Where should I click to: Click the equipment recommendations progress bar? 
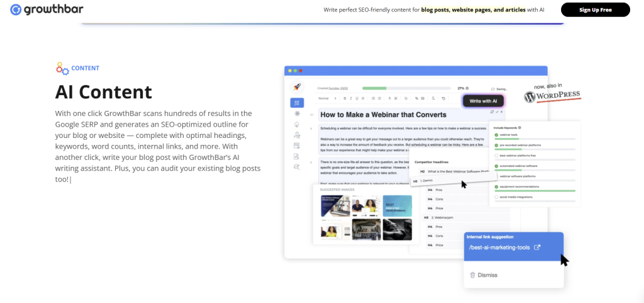535,191
